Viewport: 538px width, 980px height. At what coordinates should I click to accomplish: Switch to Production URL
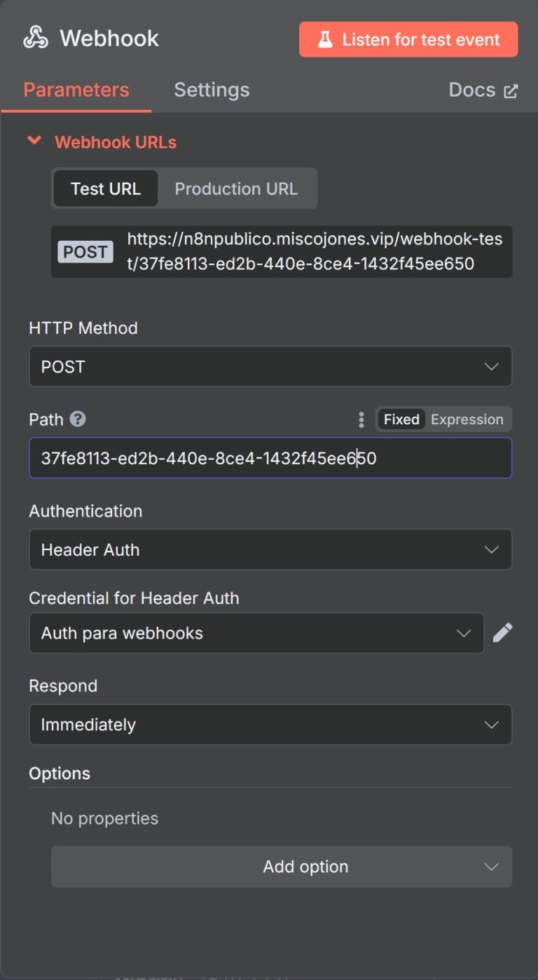pyautogui.click(x=236, y=188)
